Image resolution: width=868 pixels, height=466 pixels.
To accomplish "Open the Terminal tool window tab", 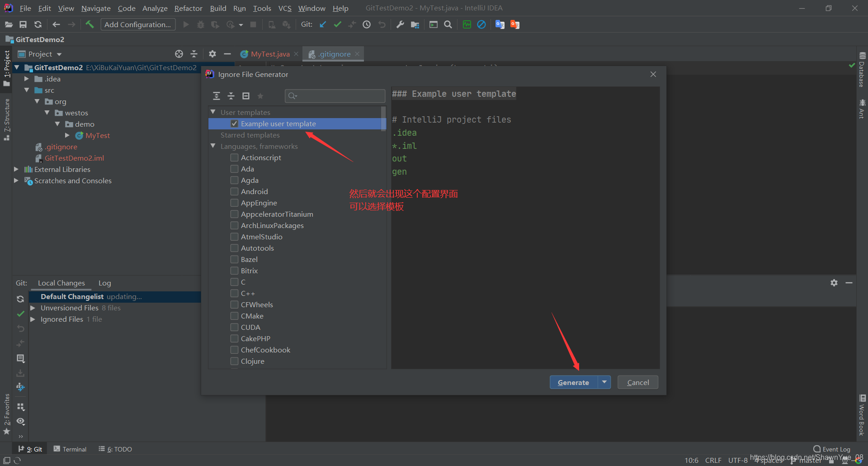I will [x=70, y=449].
